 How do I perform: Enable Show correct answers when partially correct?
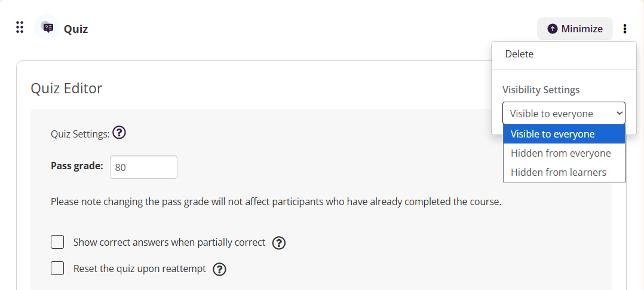57,242
